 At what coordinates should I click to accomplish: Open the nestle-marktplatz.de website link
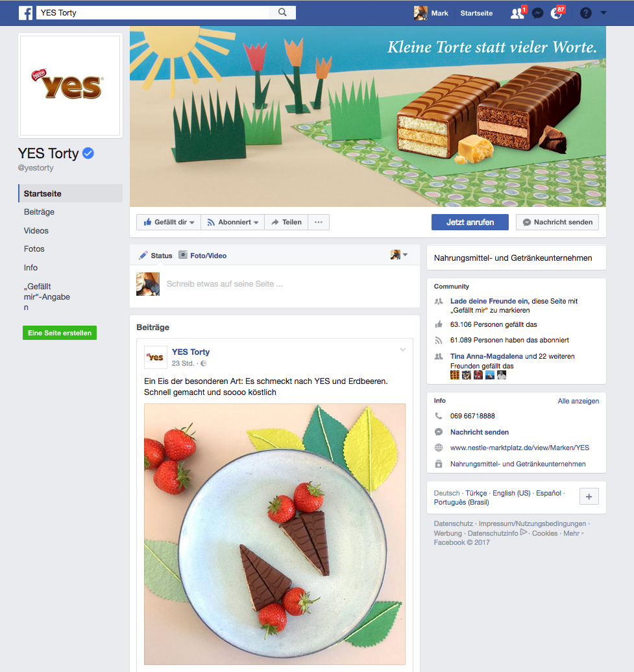(x=520, y=448)
